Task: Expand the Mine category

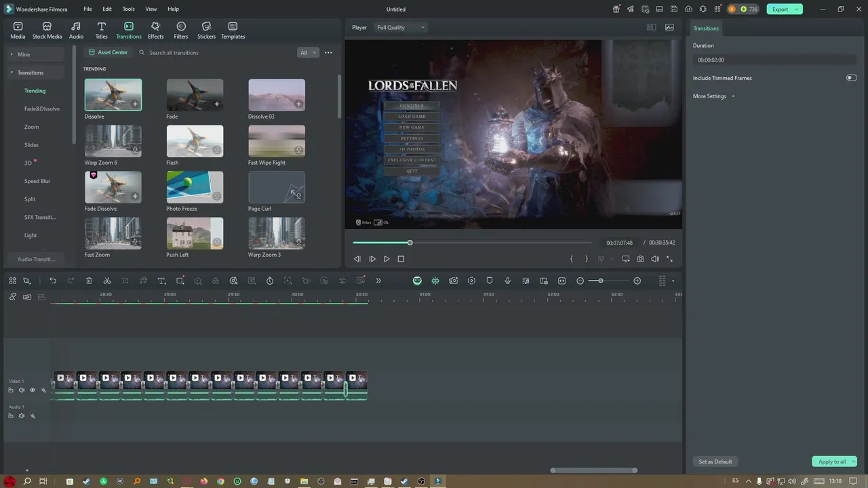Action: click(x=11, y=54)
